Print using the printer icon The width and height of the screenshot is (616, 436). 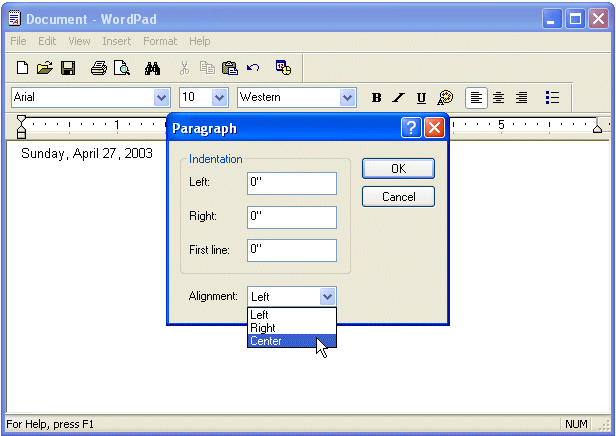[x=99, y=68]
